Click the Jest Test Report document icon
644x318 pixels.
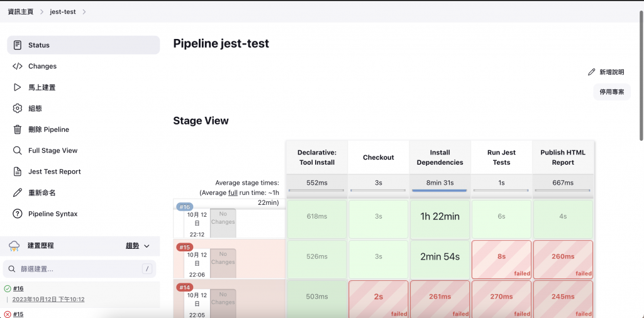point(18,172)
